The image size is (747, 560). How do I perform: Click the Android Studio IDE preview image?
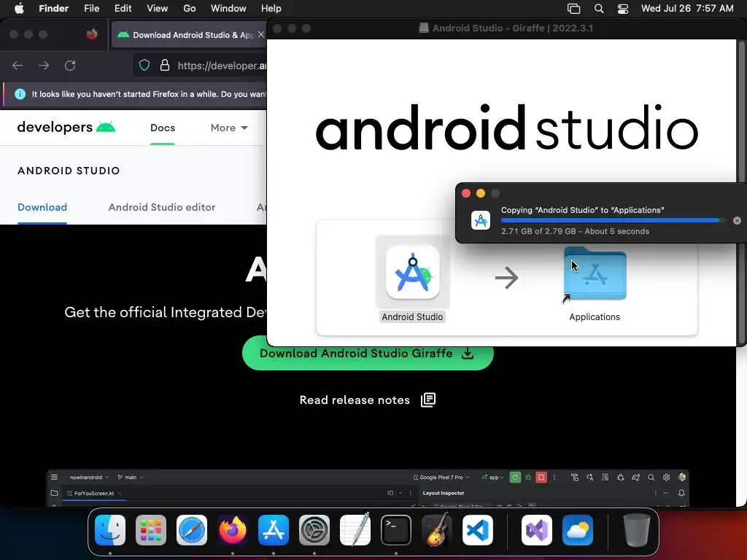(368, 489)
